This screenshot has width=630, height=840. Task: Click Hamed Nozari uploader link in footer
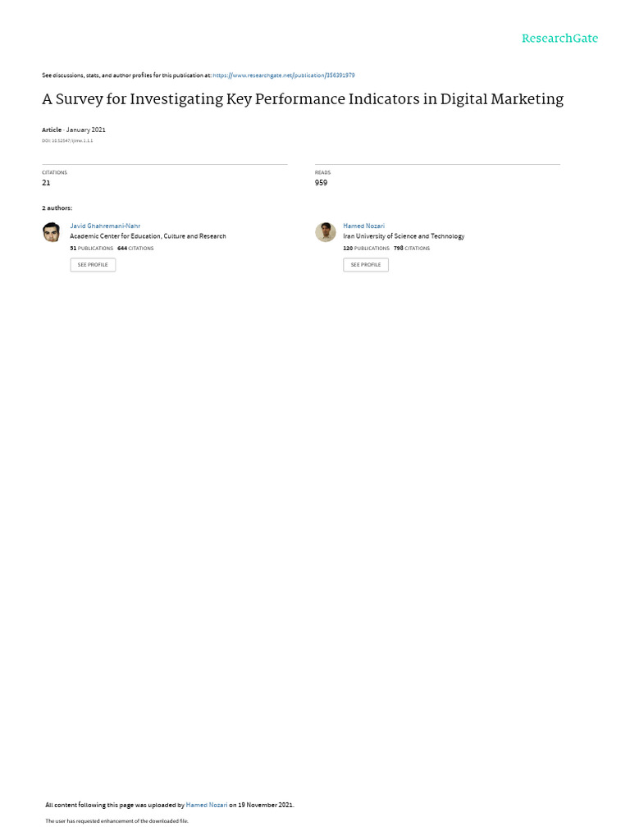(x=206, y=805)
